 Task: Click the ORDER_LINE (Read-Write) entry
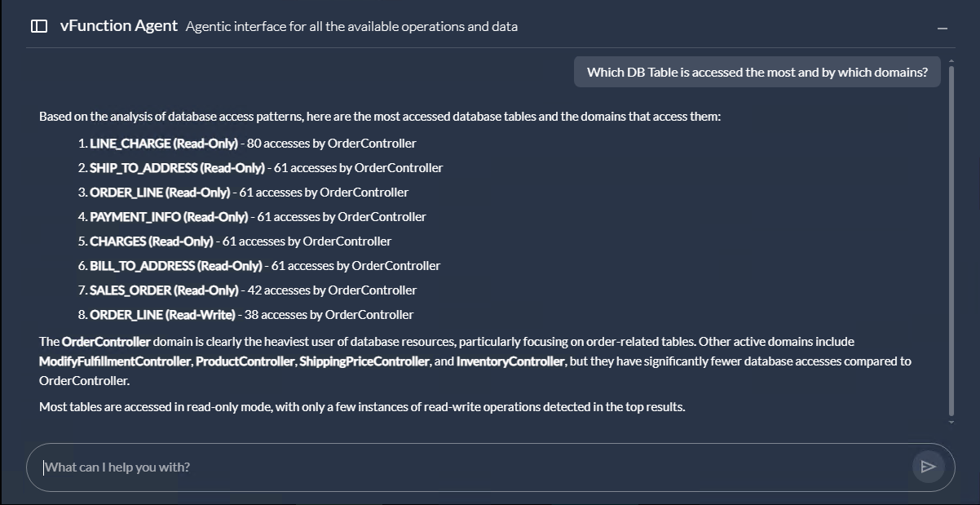coord(162,315)
